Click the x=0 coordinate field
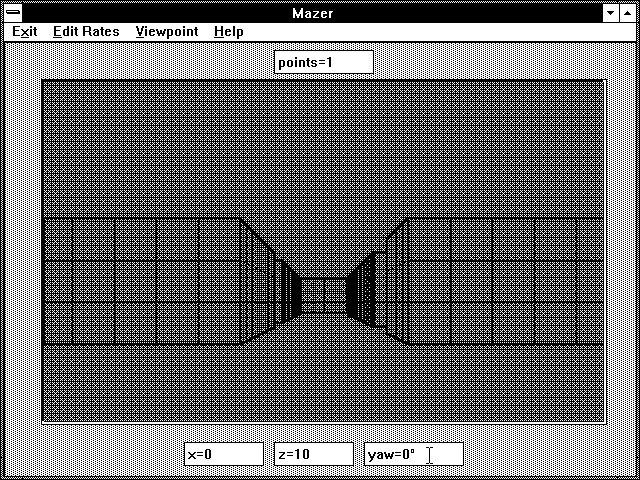The height and width of the screenshot is (480, 640). pos(224,454)
